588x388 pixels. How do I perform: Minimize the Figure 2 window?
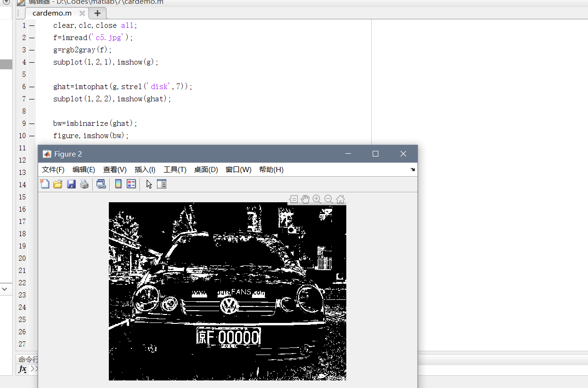[348, 154]
